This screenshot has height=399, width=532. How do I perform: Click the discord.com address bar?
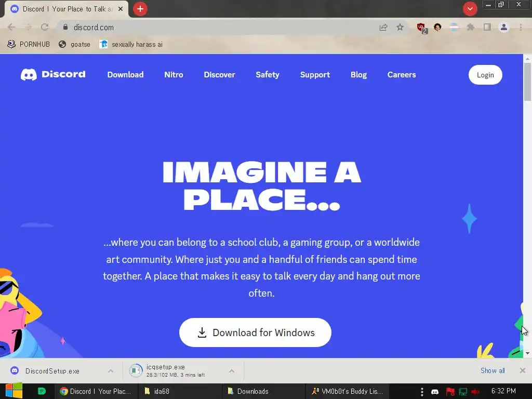coord(217,27)
